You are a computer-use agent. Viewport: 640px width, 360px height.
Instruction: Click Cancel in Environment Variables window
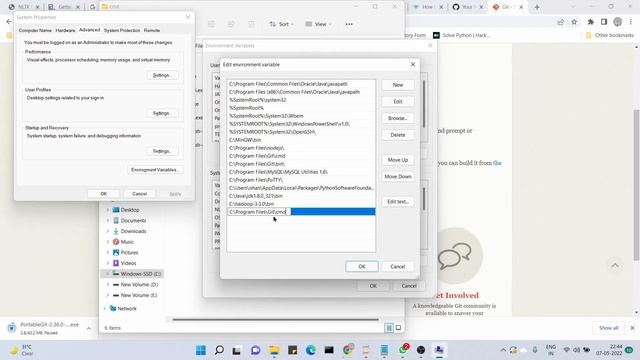click(409, 286)
